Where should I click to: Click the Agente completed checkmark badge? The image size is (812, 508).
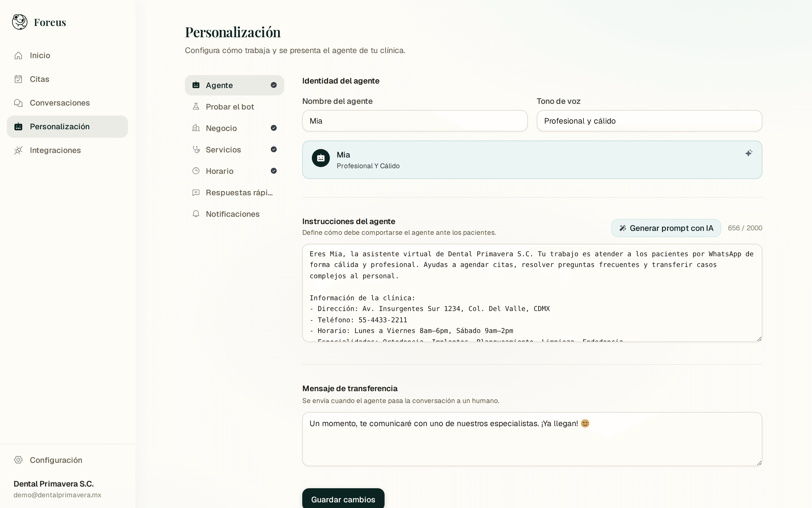tap(274, 85)
